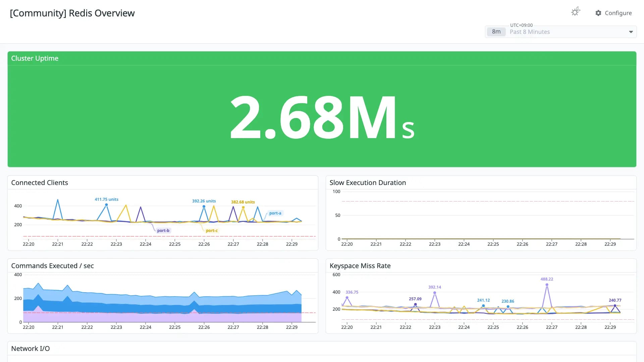
Task: Click the Past 8 Minutes time field
Action: 561,32
